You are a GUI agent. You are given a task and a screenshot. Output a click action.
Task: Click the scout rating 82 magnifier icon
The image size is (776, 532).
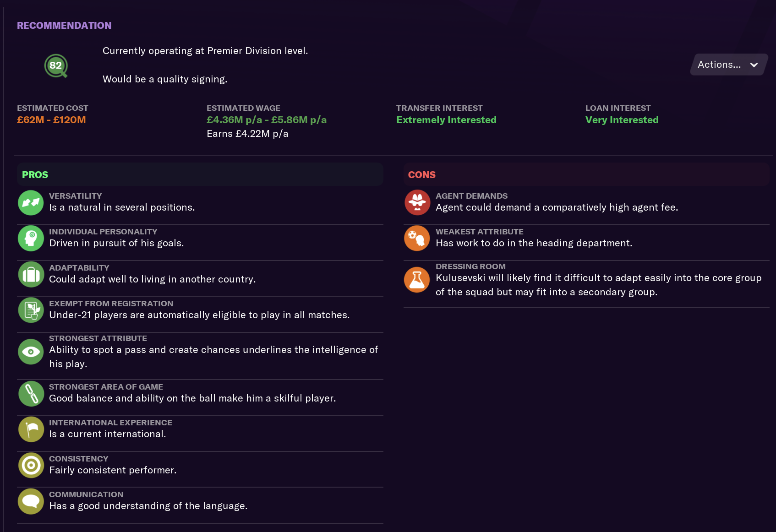56,66
